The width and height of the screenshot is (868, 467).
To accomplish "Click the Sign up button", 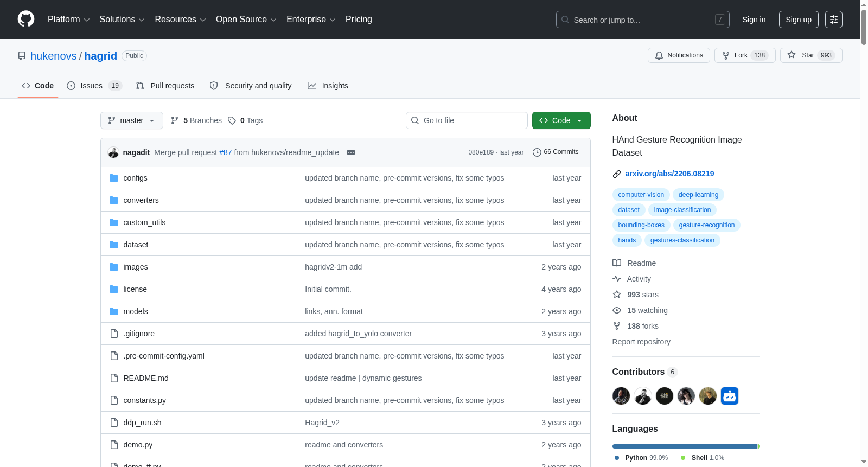I will [799, 20].
